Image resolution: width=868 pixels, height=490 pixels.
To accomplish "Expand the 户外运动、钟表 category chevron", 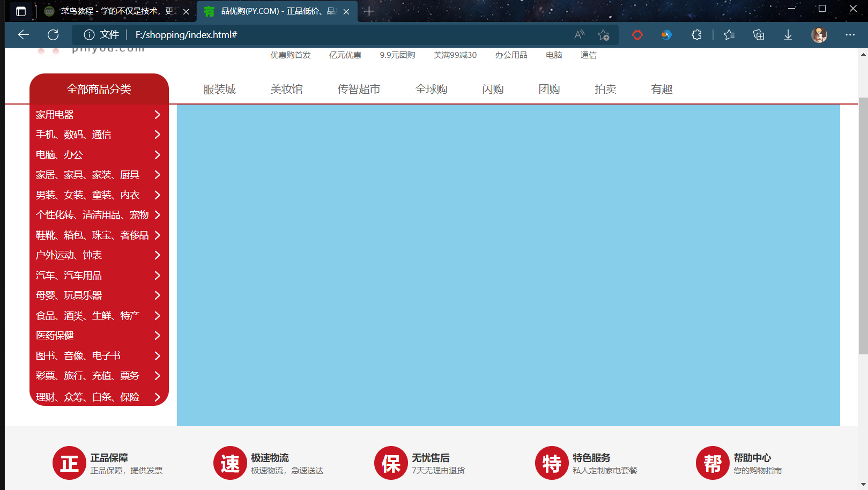I will pyautogui.click(x=157, y=255).
